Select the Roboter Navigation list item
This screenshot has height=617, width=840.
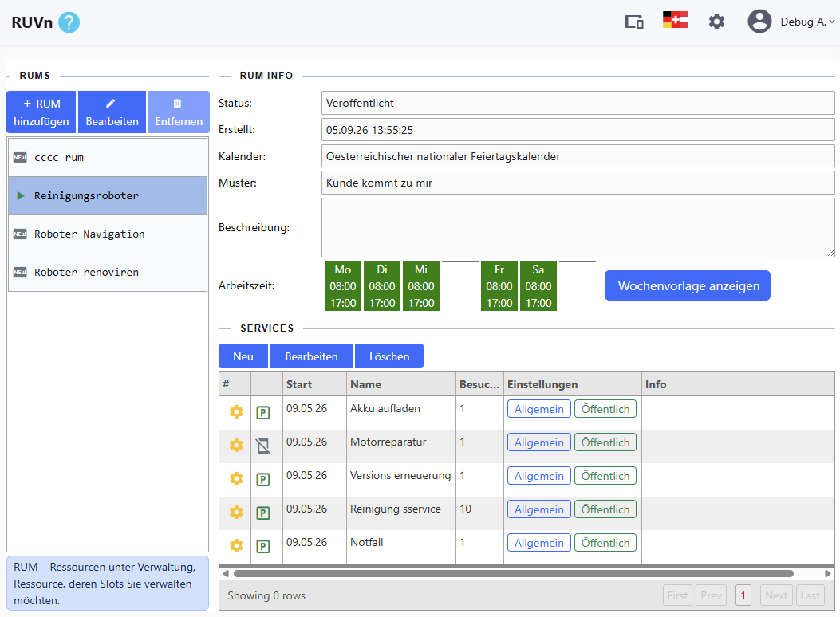click(x=108, y=234)
